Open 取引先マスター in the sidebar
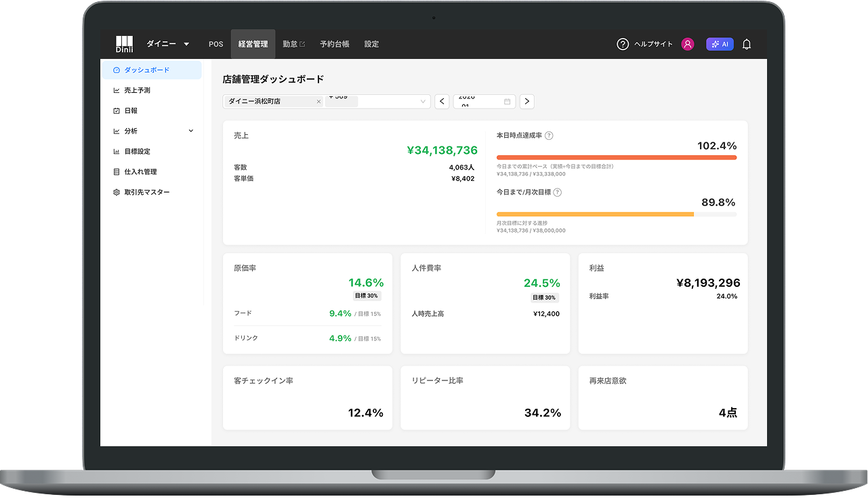The image size is (868, 501). tap(146, 193)
